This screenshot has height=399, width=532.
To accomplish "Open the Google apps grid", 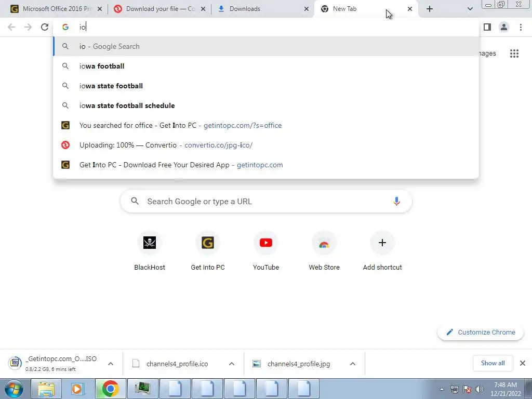I will pyautogui.click(x=514, y=54).
